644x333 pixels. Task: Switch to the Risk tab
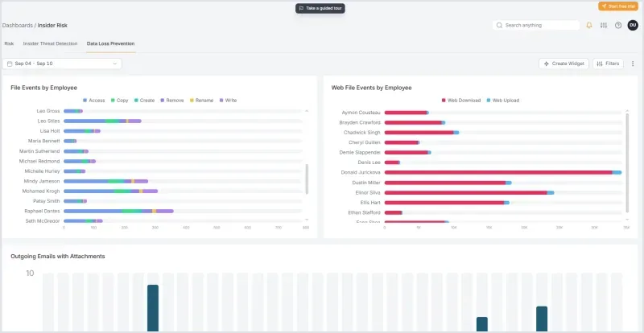(x=9, y=43)
